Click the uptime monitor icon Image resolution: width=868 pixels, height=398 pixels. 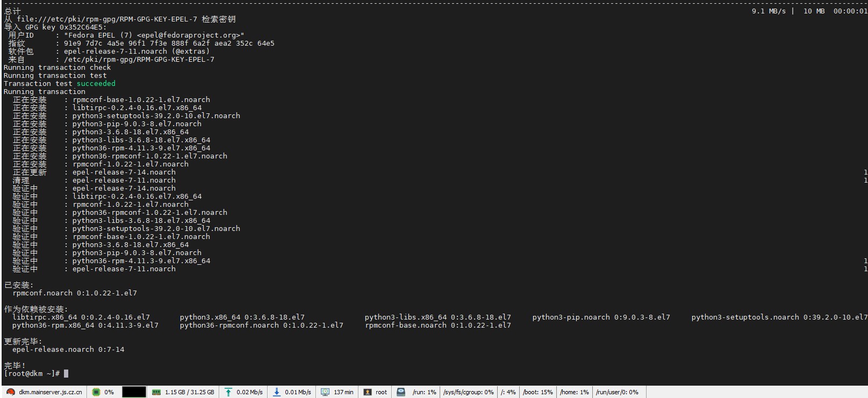325,392
